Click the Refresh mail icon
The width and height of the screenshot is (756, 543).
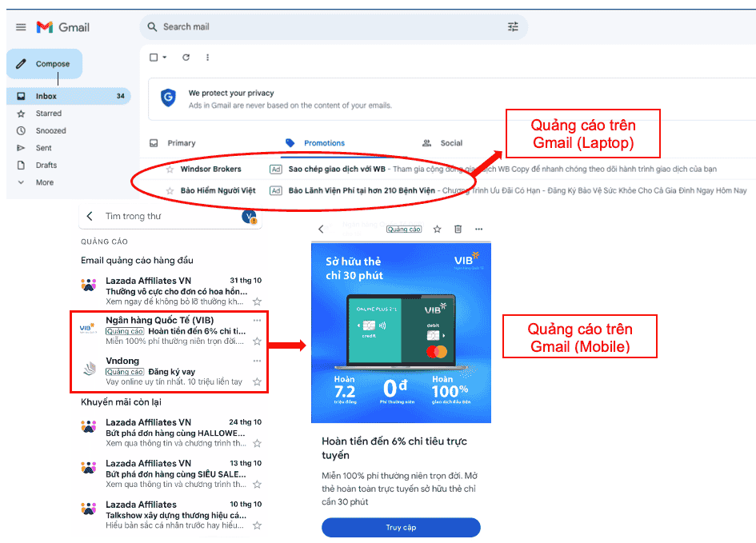(x=186, y=58)
